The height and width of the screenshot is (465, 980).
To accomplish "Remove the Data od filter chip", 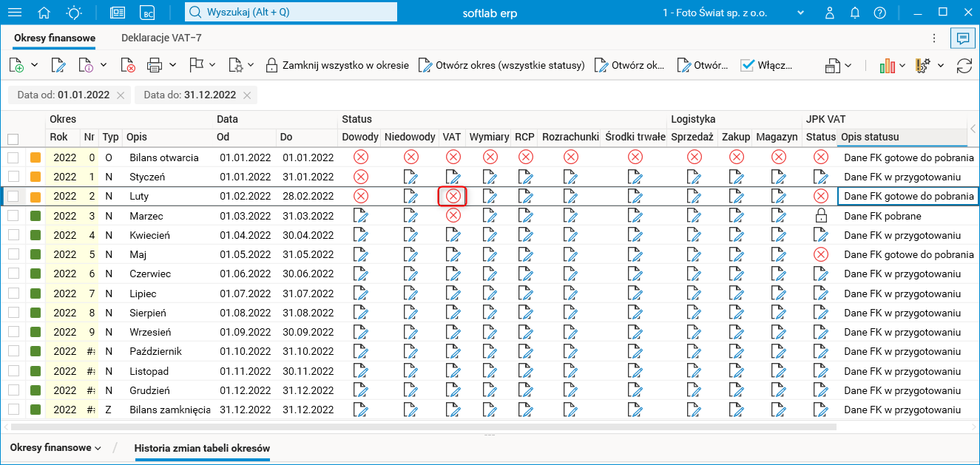I will [121, 95].
